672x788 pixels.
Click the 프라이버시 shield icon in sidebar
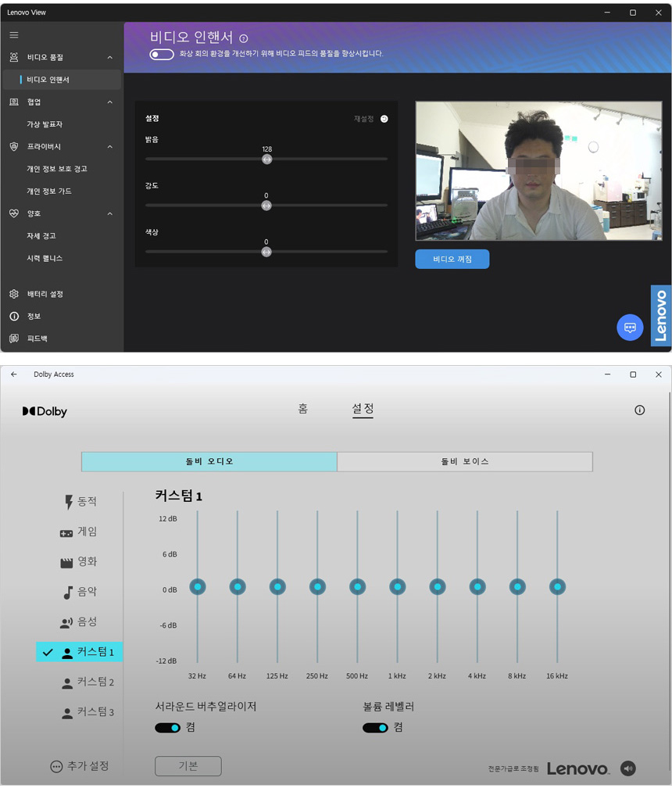[14, 147]
